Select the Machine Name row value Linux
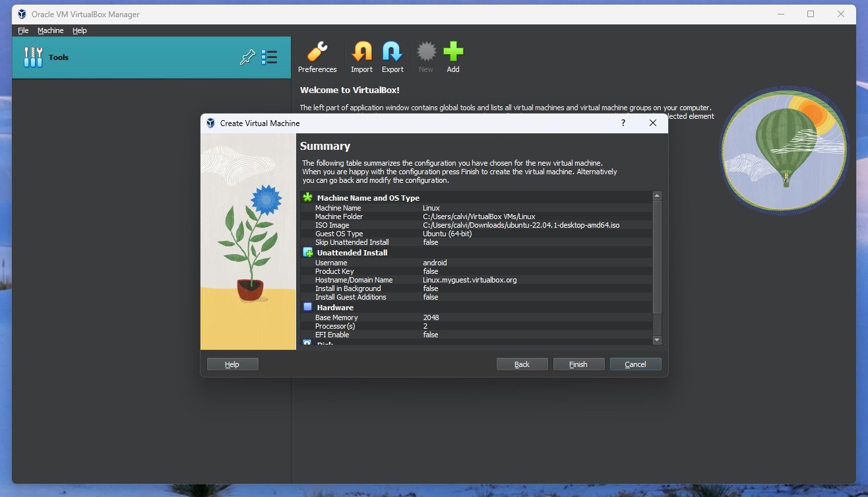 point(431,208)
